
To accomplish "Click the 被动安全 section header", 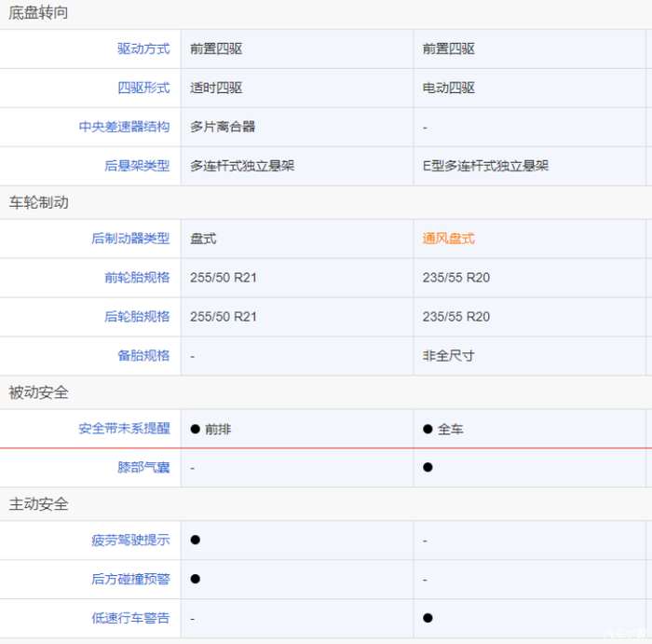I will [x=38, y=392].
